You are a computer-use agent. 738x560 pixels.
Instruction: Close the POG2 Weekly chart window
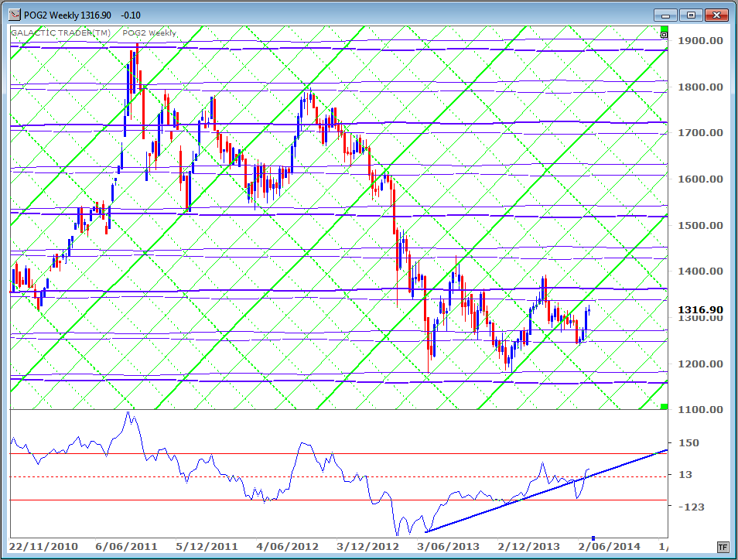(x=716, y=15)
